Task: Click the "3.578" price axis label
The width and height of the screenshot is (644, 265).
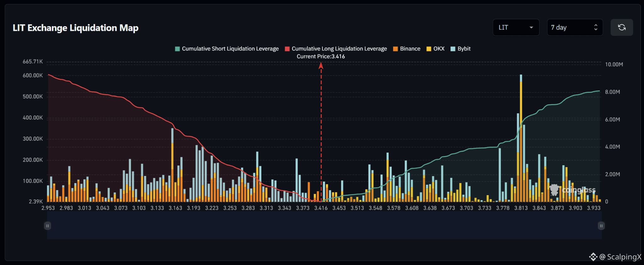Action: (x=394, y=208)
